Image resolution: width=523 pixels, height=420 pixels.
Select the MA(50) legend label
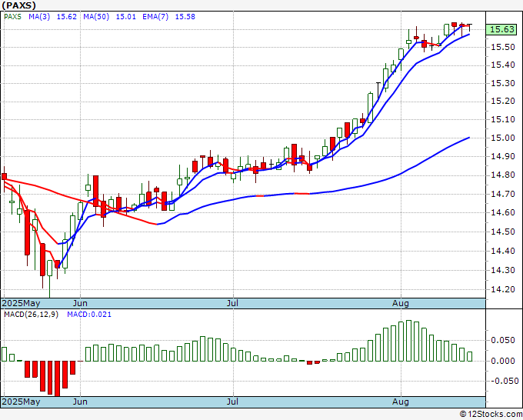96,17
